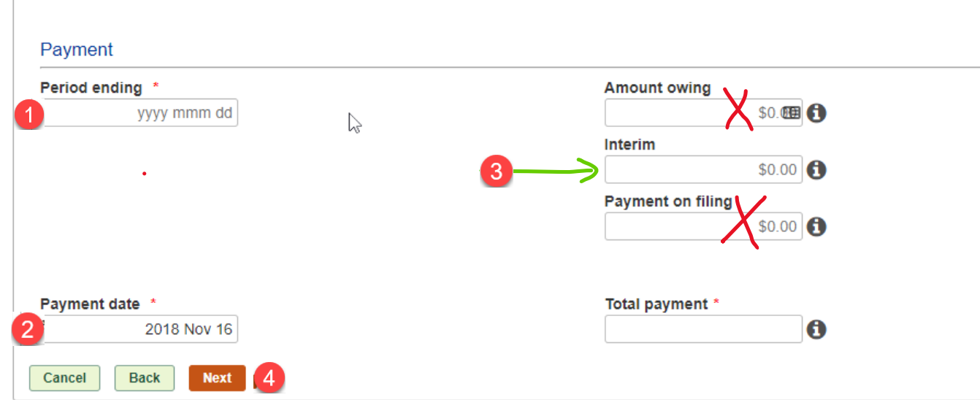
Task: Continue with the Next button
Action: (x=218, y=378)
